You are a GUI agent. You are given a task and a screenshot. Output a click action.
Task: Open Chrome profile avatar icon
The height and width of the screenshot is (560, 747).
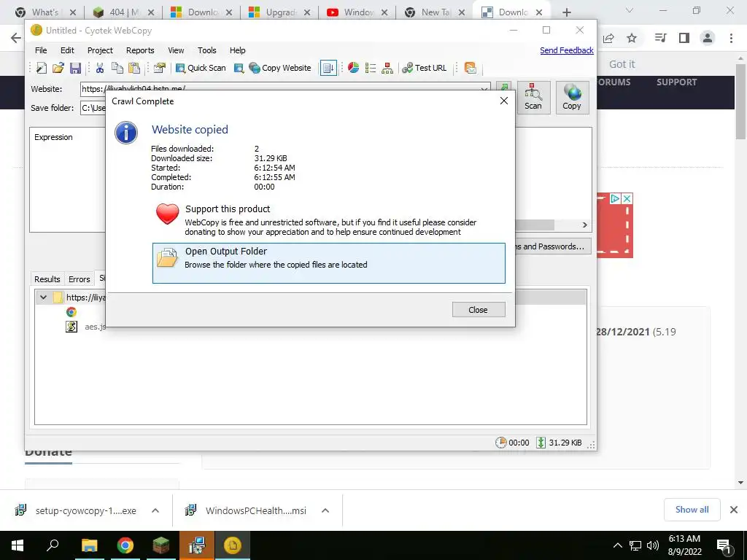(708, 38)
